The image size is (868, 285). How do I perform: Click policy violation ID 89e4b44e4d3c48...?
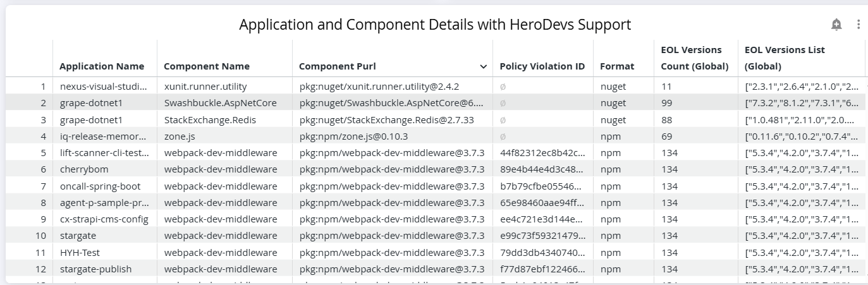[543, 169]
